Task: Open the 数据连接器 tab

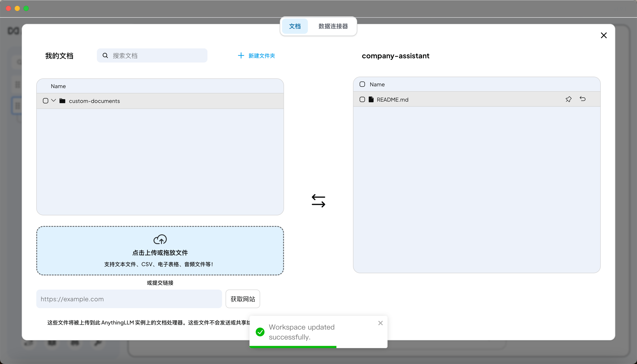Action: (x=333, y=26)
